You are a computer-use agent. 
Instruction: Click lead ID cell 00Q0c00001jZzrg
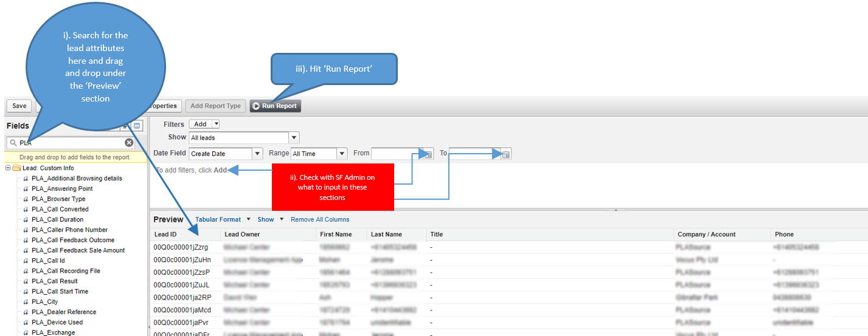[x=181, y=247]
